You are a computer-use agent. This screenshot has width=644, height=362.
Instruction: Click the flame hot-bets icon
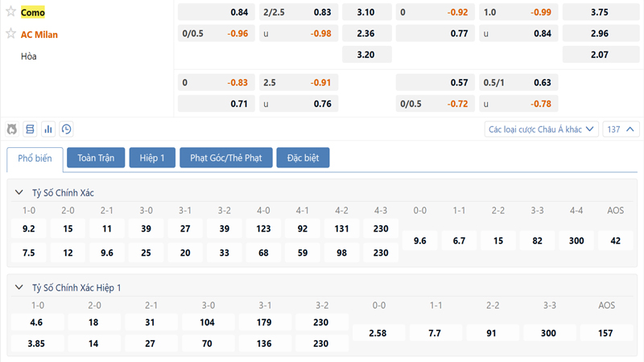12,129
